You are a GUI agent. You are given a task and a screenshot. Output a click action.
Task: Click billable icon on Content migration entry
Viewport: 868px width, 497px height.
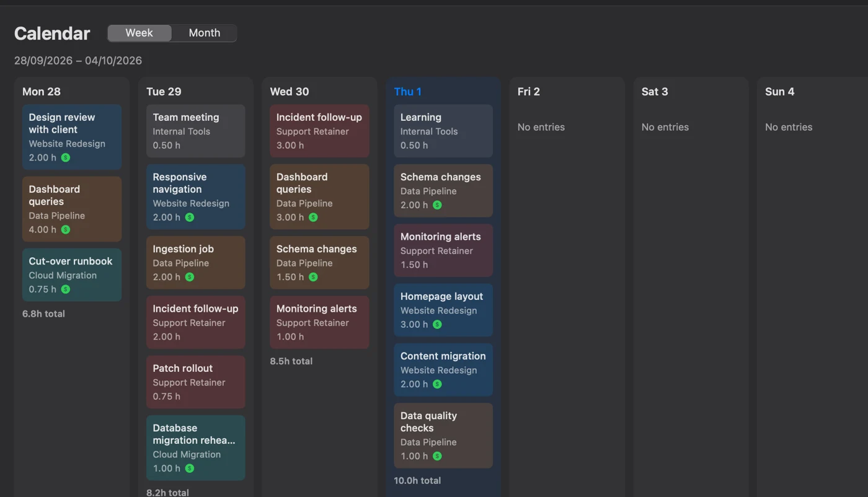tap(437, 384)
